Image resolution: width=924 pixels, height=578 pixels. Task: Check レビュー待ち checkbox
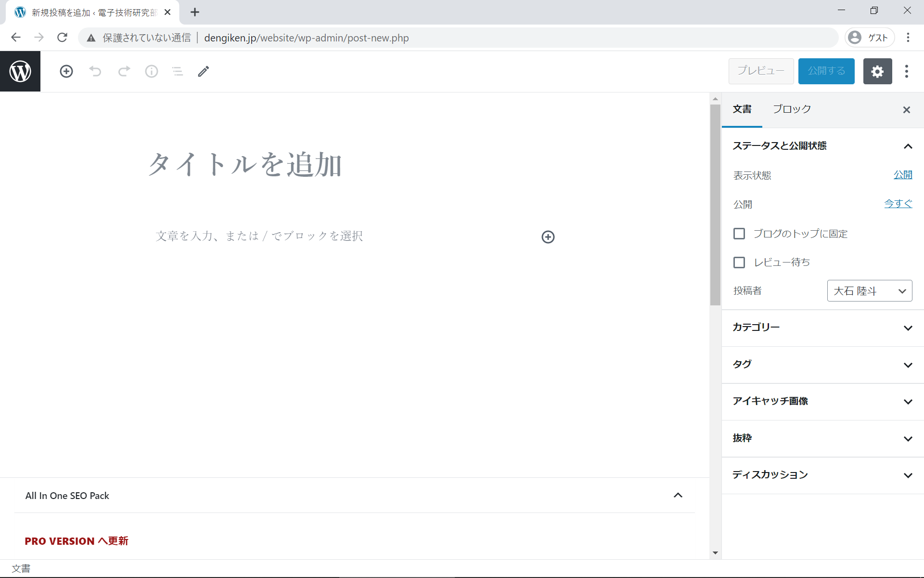point(739,262)
